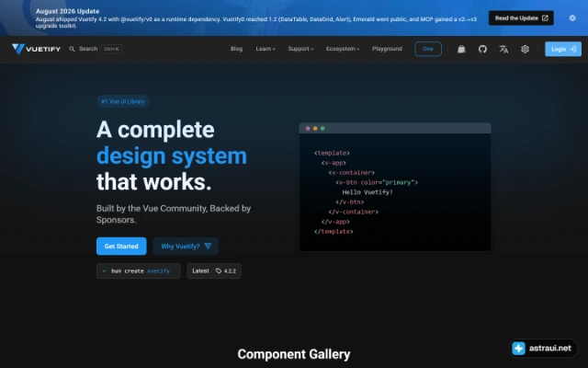This screenshot has width=588, height=368.
Task: Click the <v-btn color="primary"> code line
Action: click(x=377, y=182)
